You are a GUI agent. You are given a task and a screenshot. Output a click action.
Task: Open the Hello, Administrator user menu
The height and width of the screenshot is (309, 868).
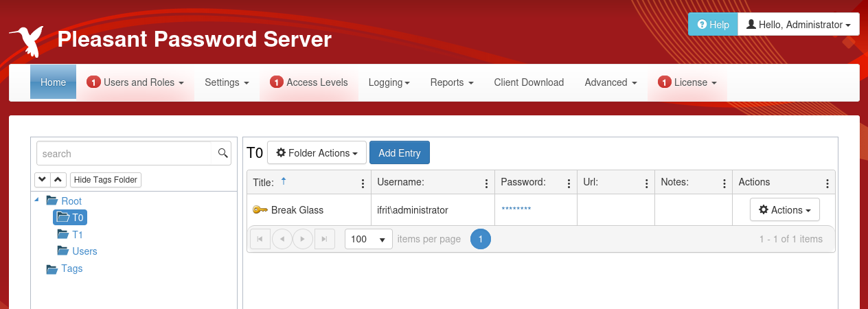pos(799,25)
